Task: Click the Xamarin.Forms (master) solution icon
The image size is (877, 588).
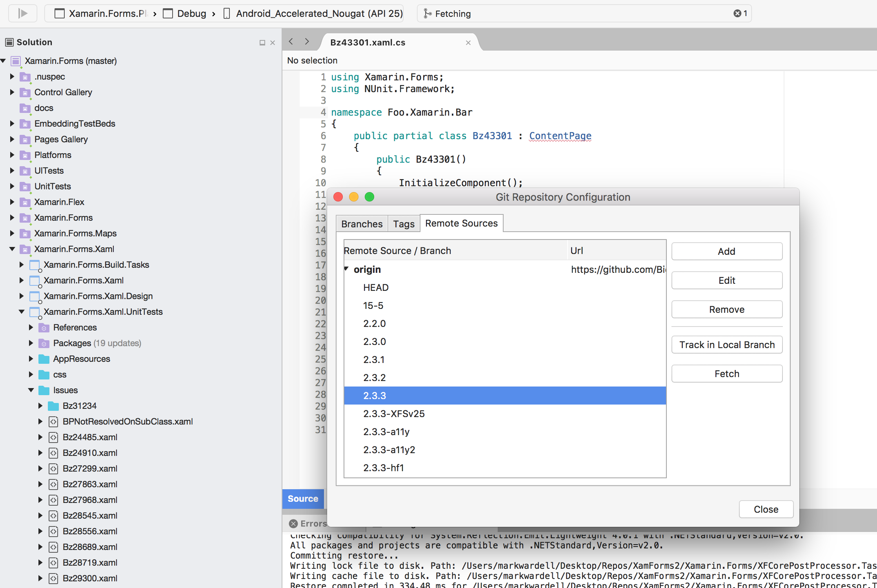Action: coord(16,61)
